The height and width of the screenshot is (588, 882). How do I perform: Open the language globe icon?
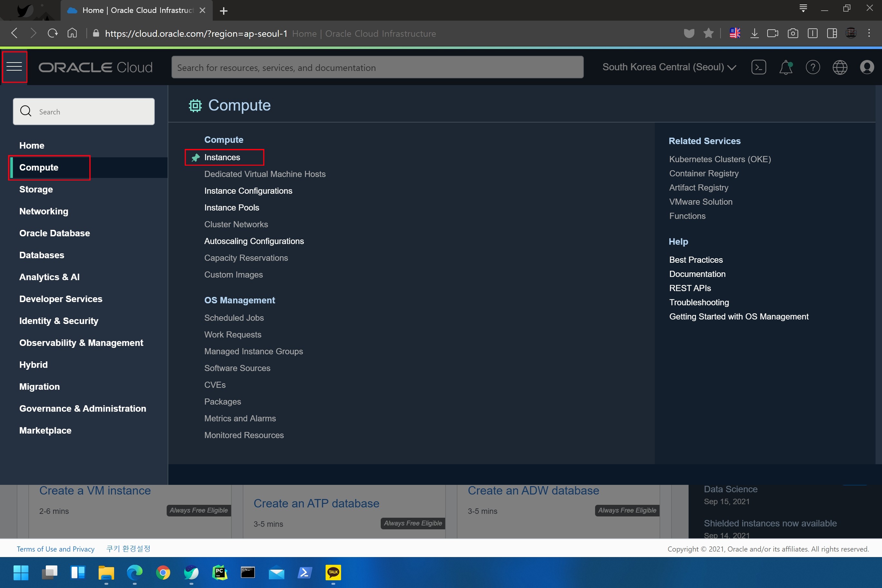coord(840,67)
